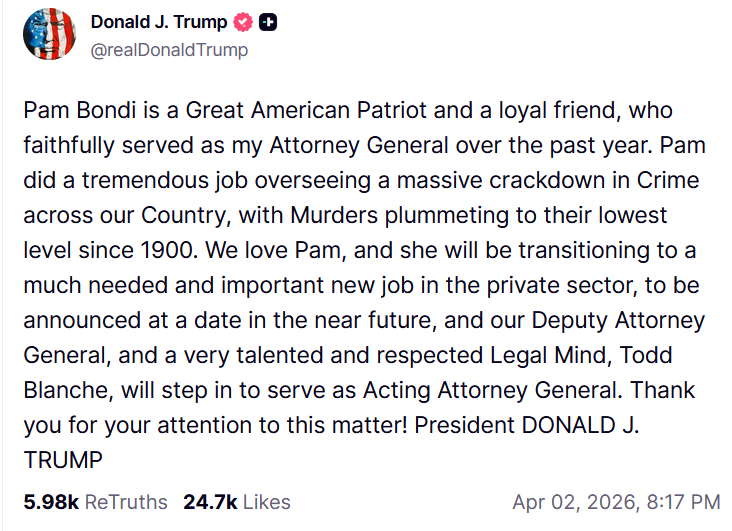Open the Donald J. Trump display name
Viewport: 732px width, 531px height.
coord(158,22)
